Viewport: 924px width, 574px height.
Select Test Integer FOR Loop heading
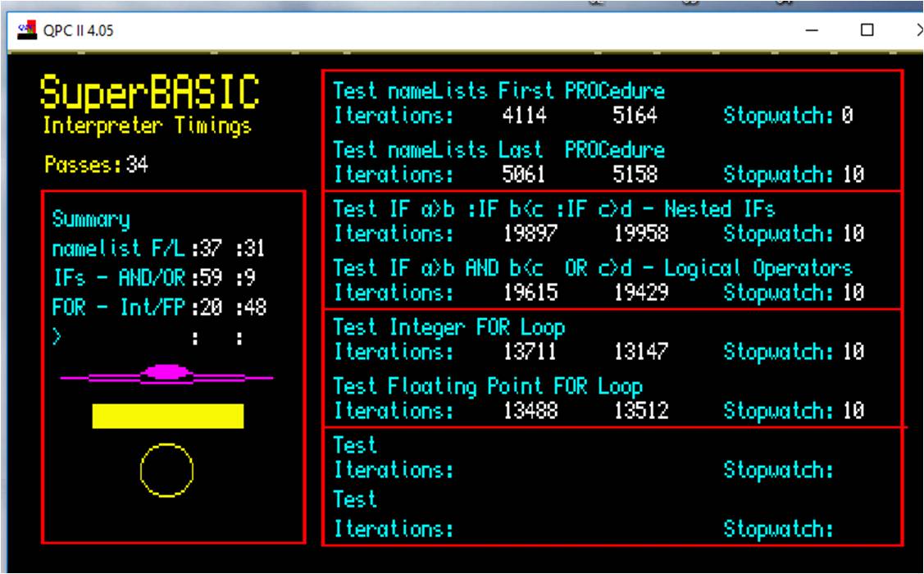(448, 327)
